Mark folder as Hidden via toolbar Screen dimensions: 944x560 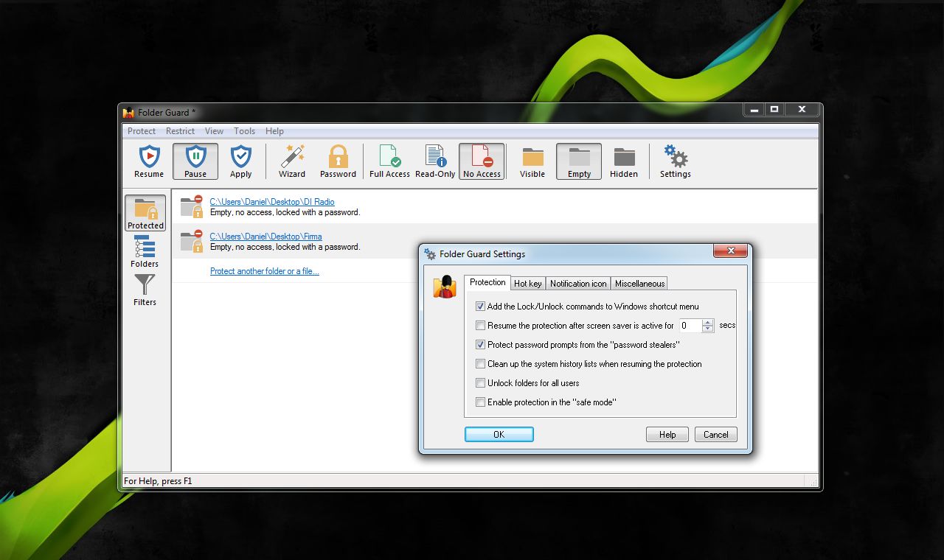pyautogui.click(x=624, y=161)
